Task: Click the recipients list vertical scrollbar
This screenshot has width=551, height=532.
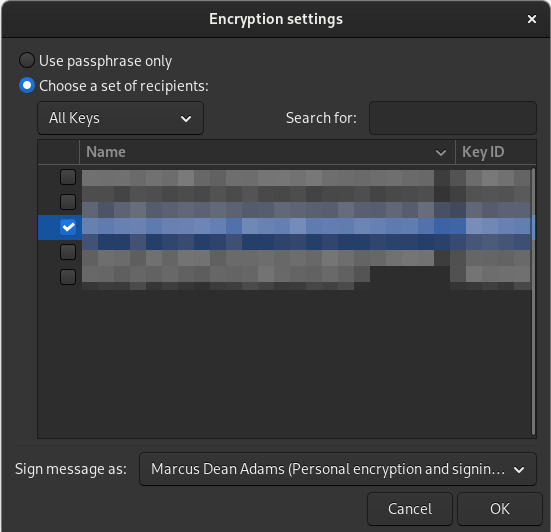Action: coord(533,301)
